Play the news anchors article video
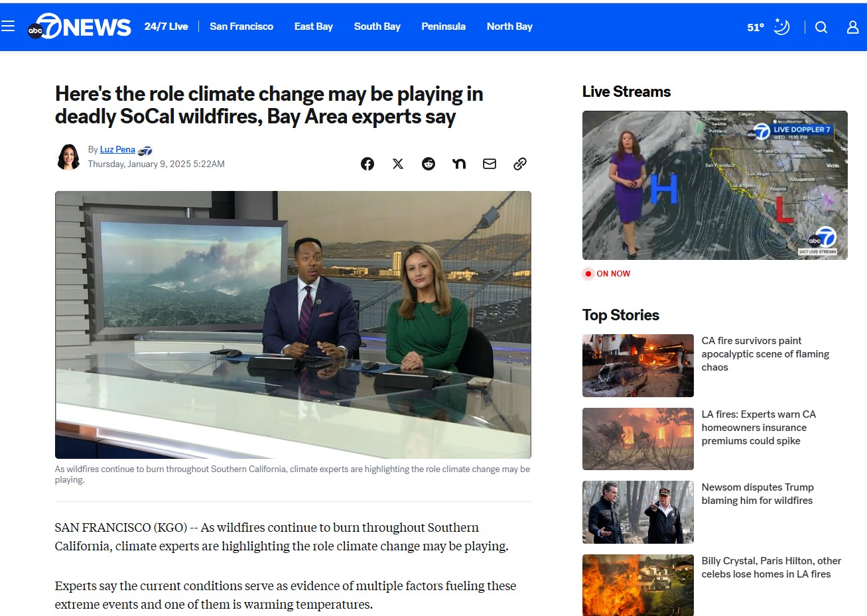Viewport: 867px width, 616px height. coord(293,325)
